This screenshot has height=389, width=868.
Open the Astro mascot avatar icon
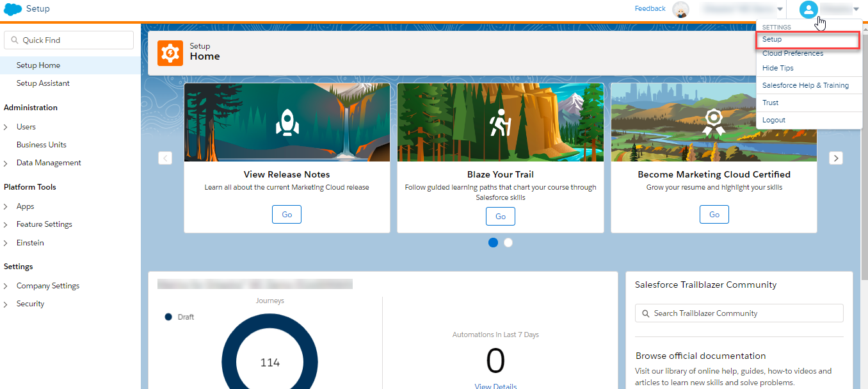point(681,10)
